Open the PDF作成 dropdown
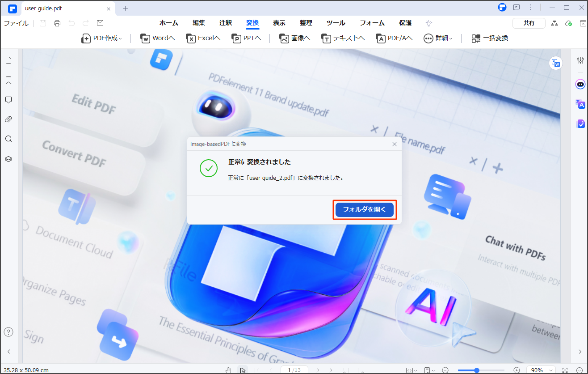This screenshot has height=374, width=588. 101,38
